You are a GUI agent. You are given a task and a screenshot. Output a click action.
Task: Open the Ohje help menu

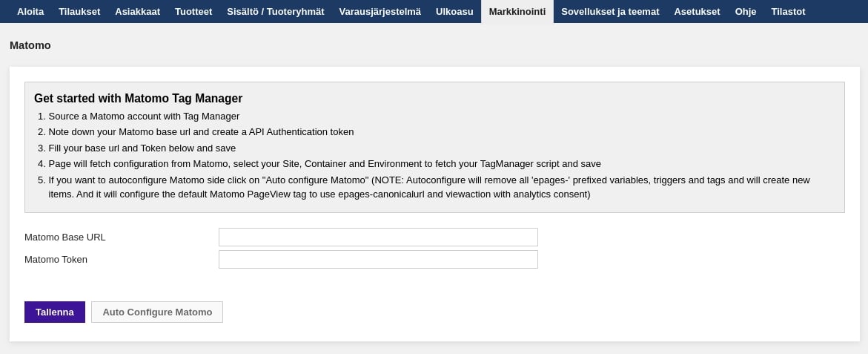pyautogui.click(x=746, y=11)
